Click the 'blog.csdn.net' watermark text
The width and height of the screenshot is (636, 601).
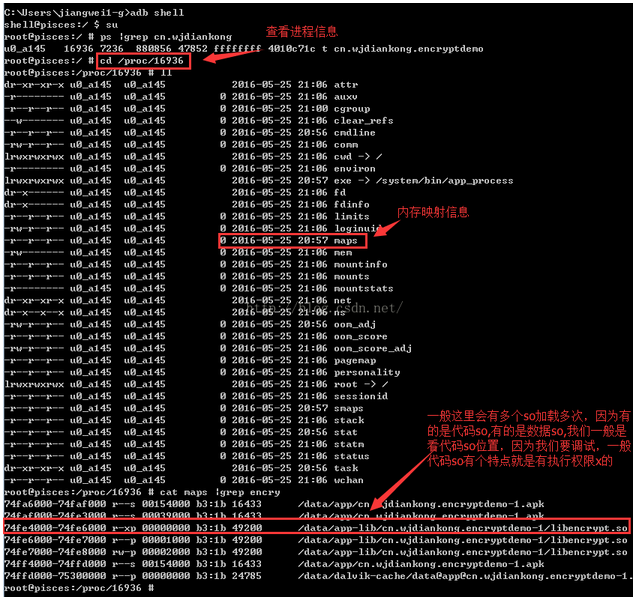tap(324, 308)
